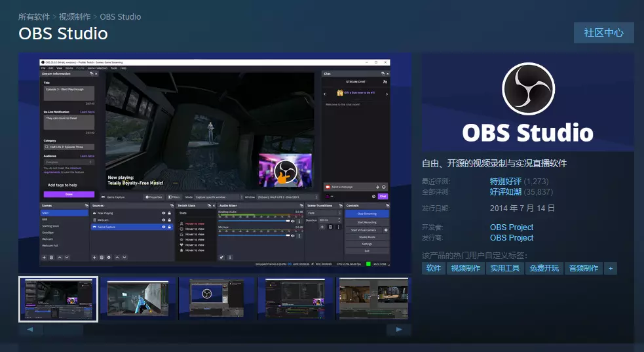Close the Stream Information dock in OBS
The width and height of the screenshot is (644, 352).
click(96, 73)
